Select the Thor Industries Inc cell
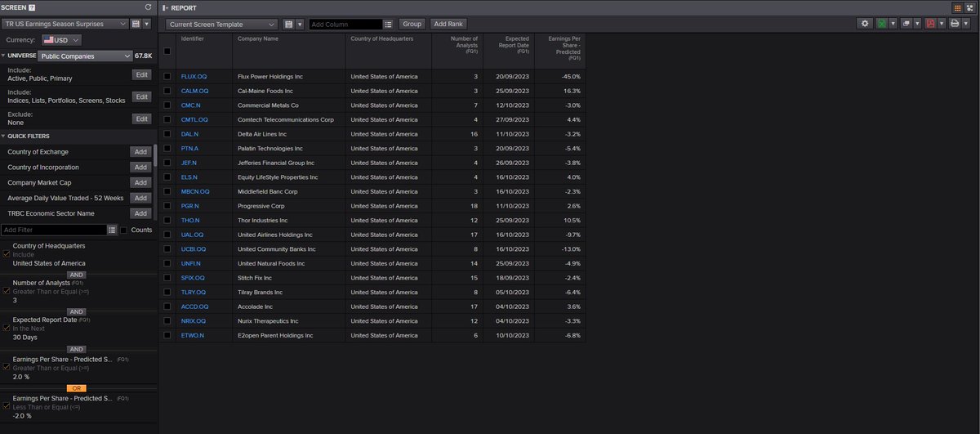The height and width of the screenshot is (434, 980). pos(289,221)
